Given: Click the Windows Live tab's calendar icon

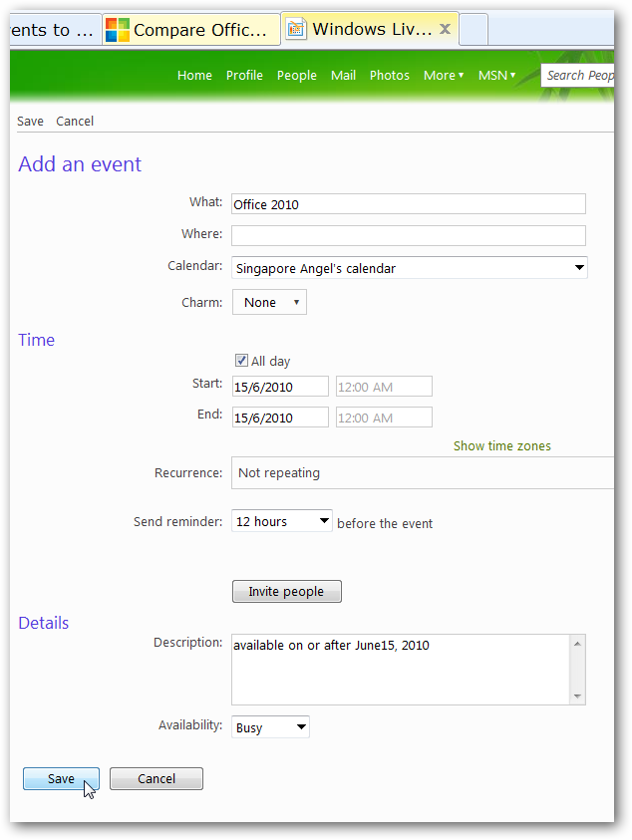Looking at the screenshot, I should pyautogui.click(x=295, y=29).
